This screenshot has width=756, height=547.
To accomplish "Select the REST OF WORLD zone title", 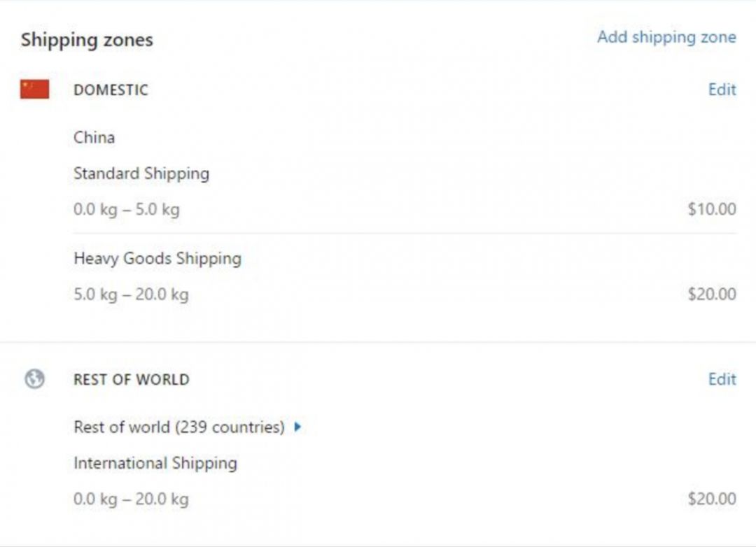I will (x=131, y=380).
